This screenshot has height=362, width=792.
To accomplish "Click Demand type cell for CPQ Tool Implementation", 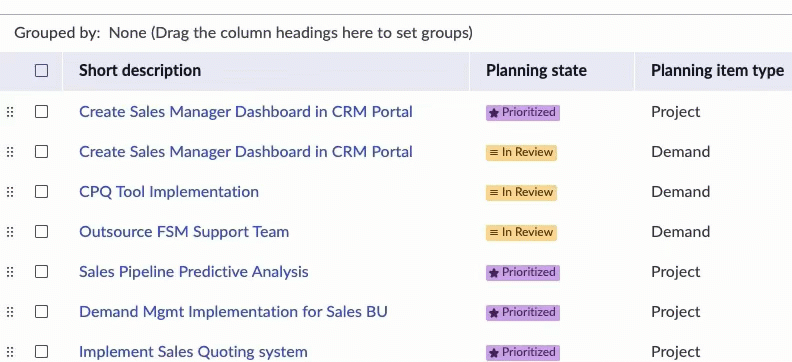I will point(680,192).
